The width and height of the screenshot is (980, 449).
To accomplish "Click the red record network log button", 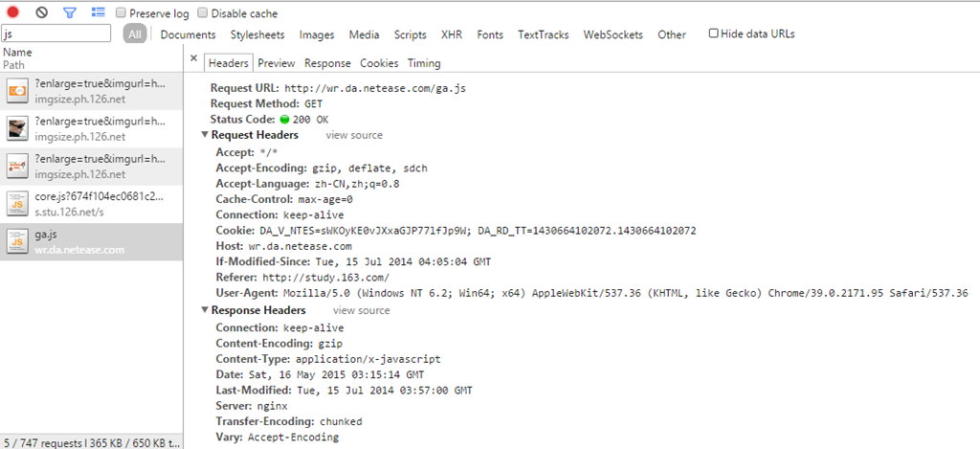I will (x=13, y=13).
